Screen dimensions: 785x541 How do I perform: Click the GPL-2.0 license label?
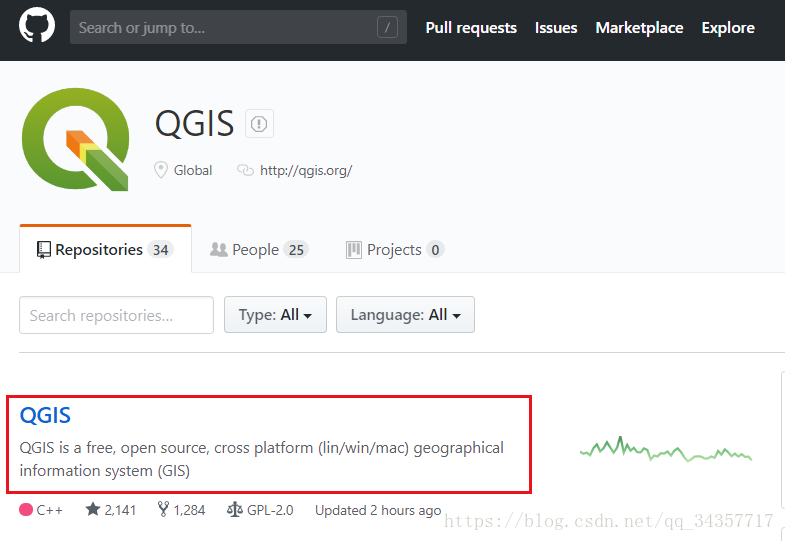pyautogui.click(x=270, y=510)
